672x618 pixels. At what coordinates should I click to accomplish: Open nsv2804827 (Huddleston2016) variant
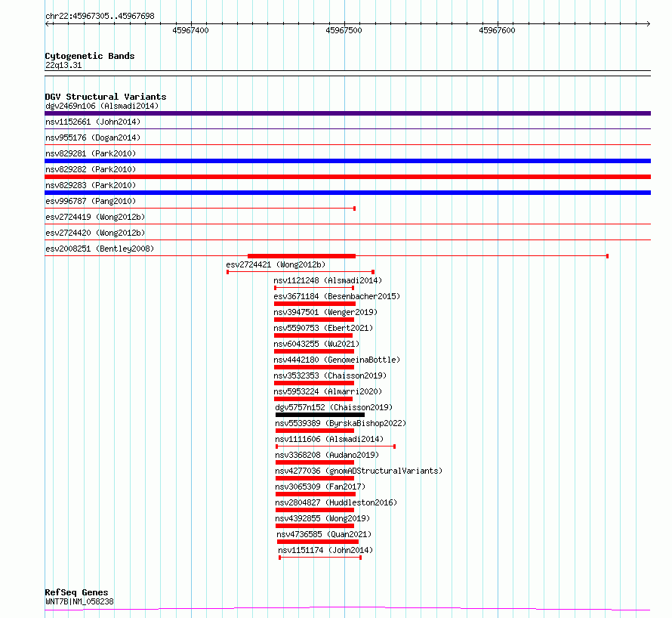[x=336, y=502]
